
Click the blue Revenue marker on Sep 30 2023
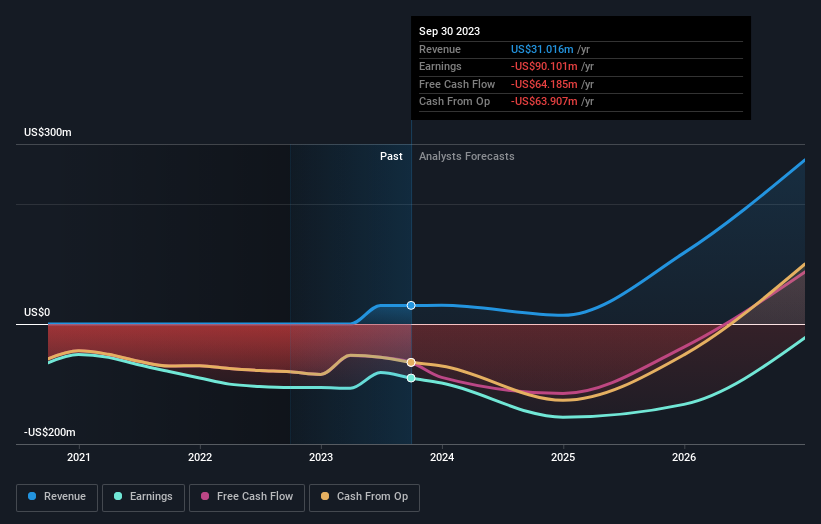click(x=411, y=305)
